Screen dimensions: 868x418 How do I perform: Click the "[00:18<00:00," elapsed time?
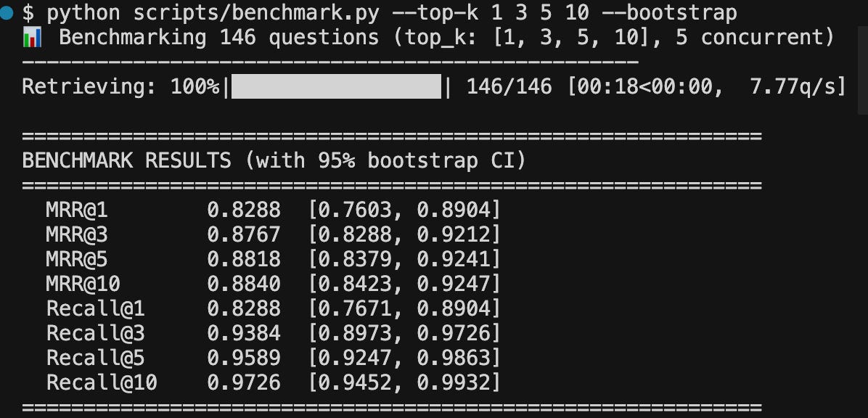pyautogui.click(x=645, y=86)
